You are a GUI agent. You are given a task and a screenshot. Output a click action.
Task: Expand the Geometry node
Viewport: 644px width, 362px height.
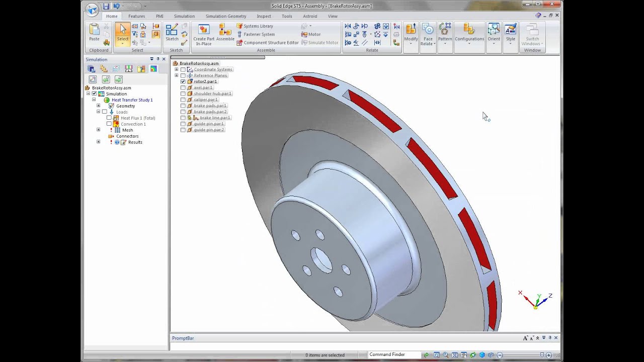coord(99,106)
